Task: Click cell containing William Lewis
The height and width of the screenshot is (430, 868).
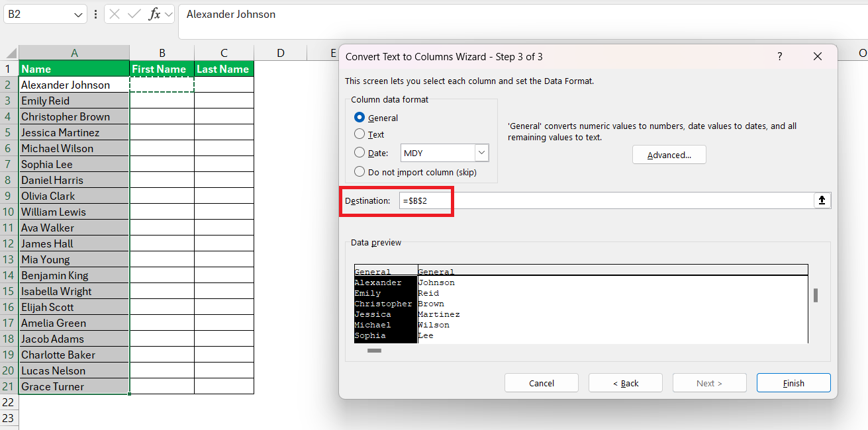Action: pos(74,212)
